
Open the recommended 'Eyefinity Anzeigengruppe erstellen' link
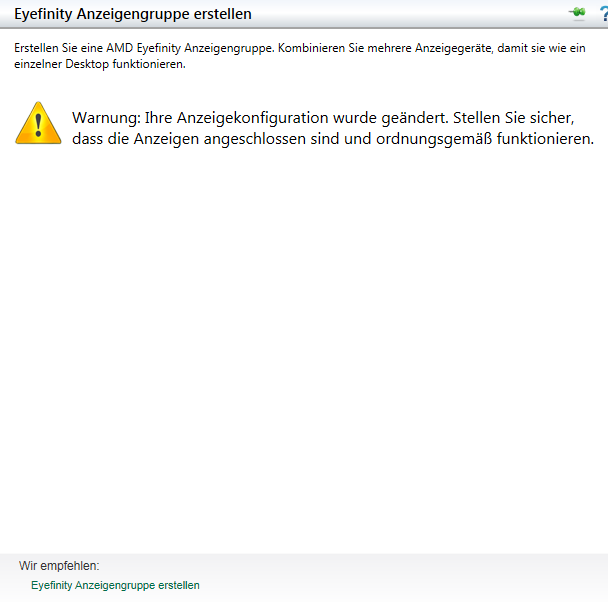tap(115, 585)
